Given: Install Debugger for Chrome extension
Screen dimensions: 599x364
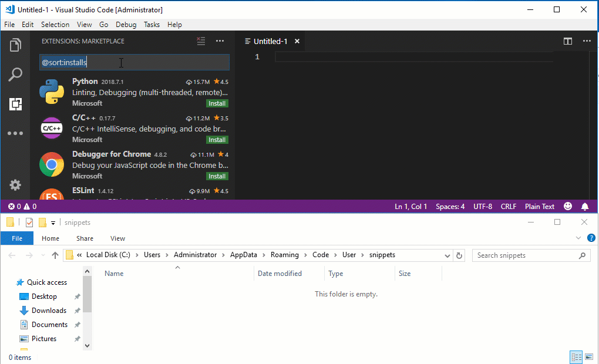Looking at the screenshot, I should click(217, 176).
